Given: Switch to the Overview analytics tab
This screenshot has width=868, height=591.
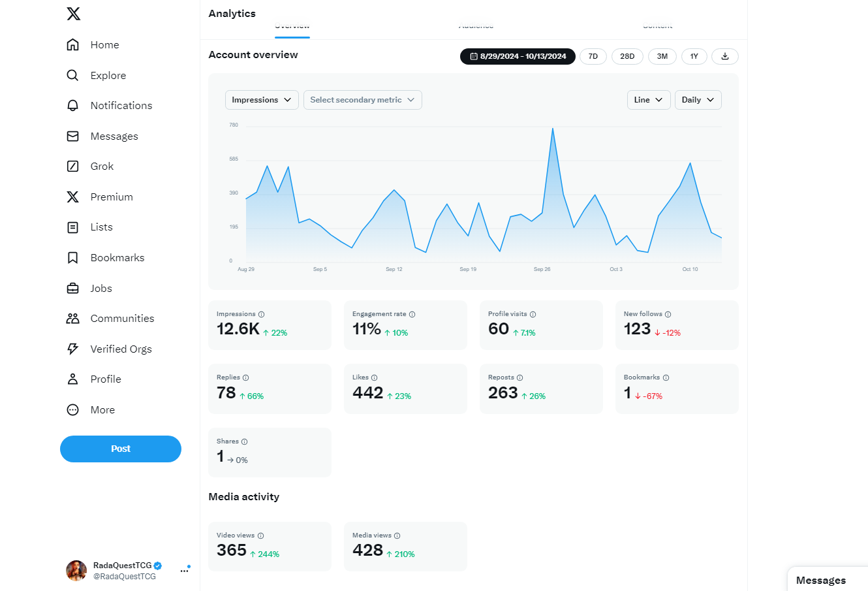Looking at the screenshot, I should click(292, 27).
